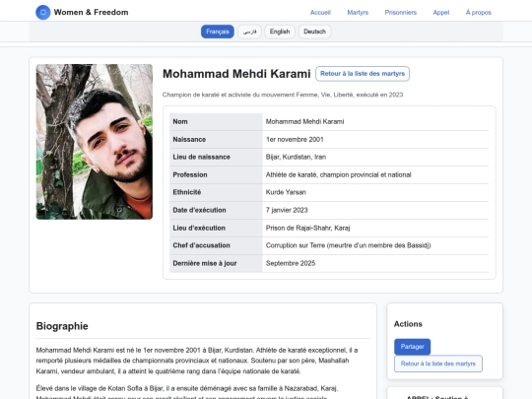Open the À propos nav link
This screenshot has width=532, height=399.
pyautogui.click(x=479, y=13)
